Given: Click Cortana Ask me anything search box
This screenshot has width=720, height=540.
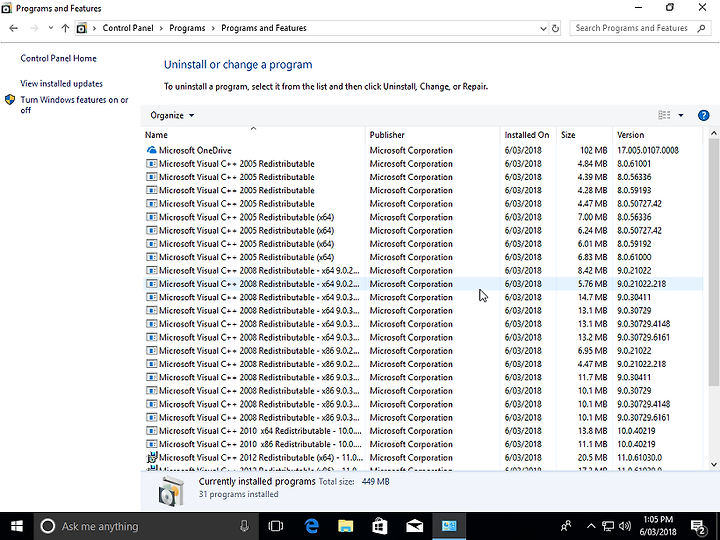Looking at the screenshot, I should point(145,526).
